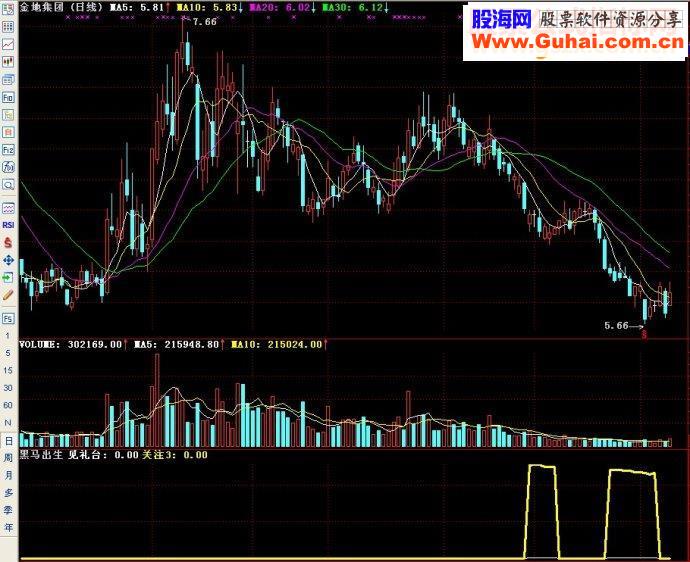This screenshot has height=562, width=690.
Task: Switch to 1-minute period
Action: click(x=7, y=336)
